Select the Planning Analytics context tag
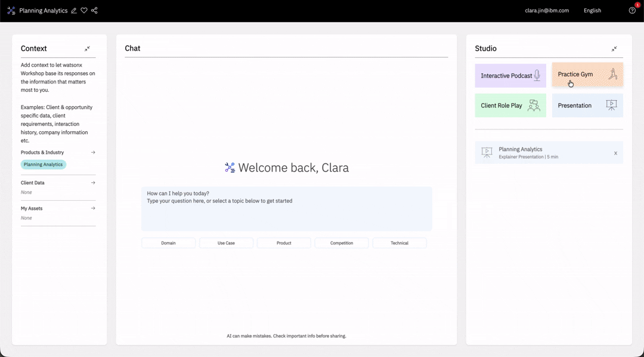Screen dimensions: 644x357 click(43, 164)
